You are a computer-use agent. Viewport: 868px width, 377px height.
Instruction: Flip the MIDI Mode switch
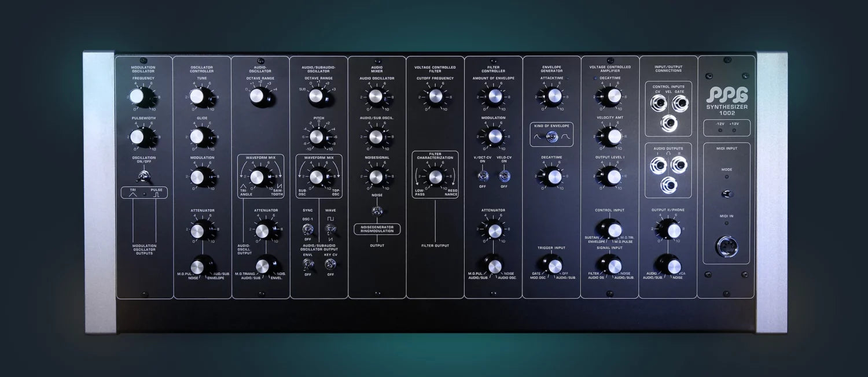[727, 194]
